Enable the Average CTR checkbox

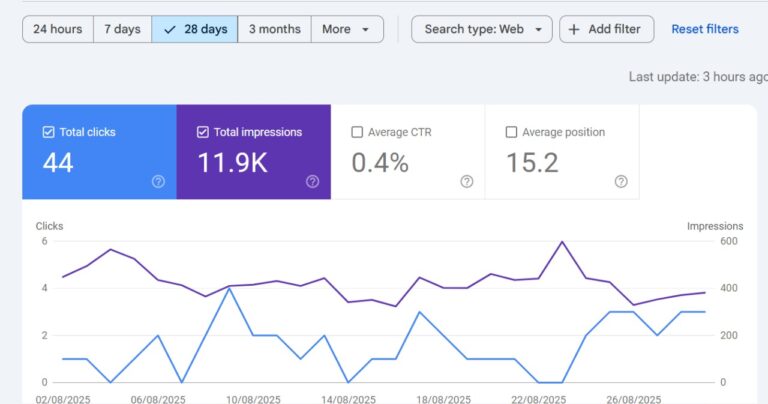[x=357, y=132]
